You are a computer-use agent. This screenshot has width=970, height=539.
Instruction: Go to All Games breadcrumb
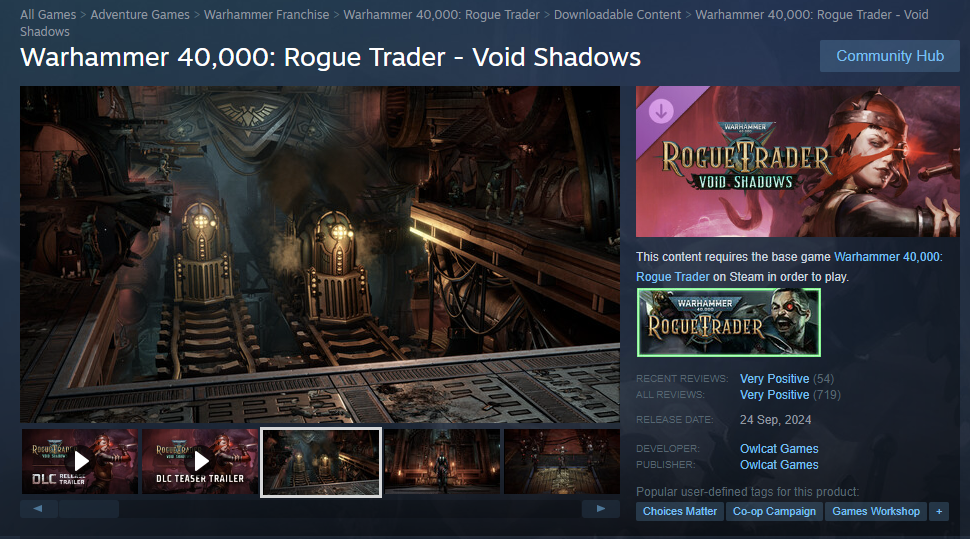(x=48, y=15)
